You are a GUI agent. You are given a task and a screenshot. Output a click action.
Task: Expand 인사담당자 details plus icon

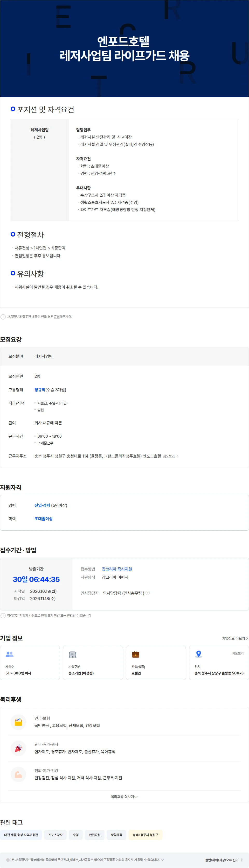tap(147, 593)
